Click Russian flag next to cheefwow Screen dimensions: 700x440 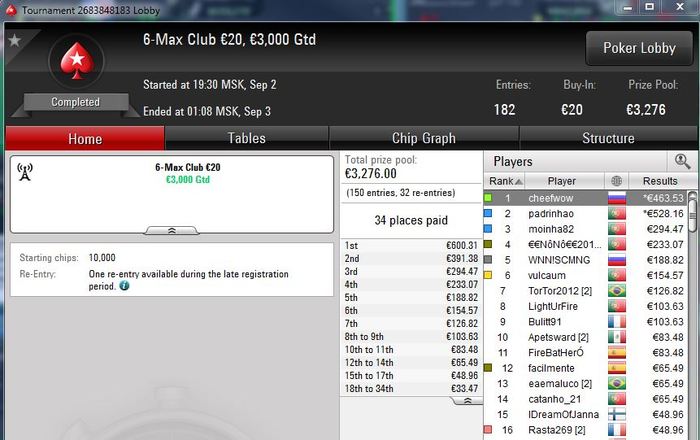point(617,198)
